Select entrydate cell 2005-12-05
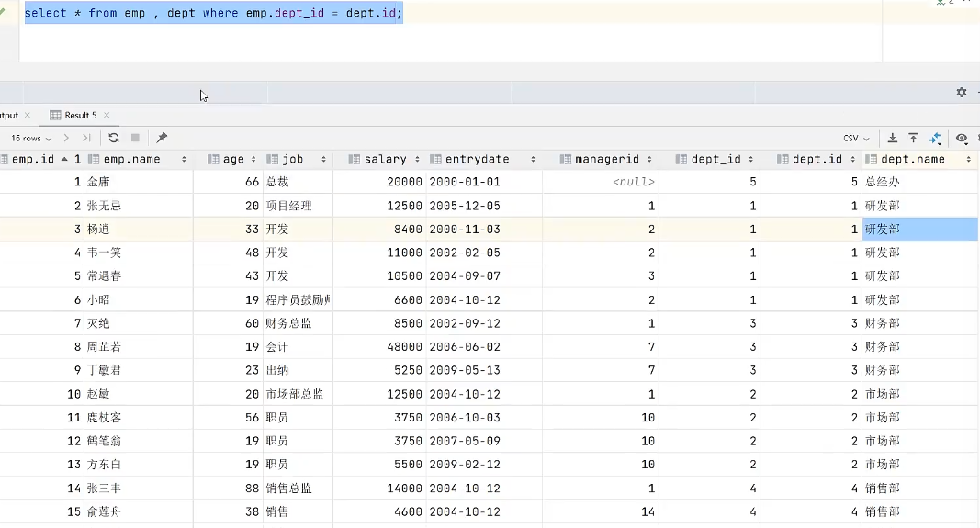The height and width of the screenshot is (528, 980). click(x=484, y=206)
